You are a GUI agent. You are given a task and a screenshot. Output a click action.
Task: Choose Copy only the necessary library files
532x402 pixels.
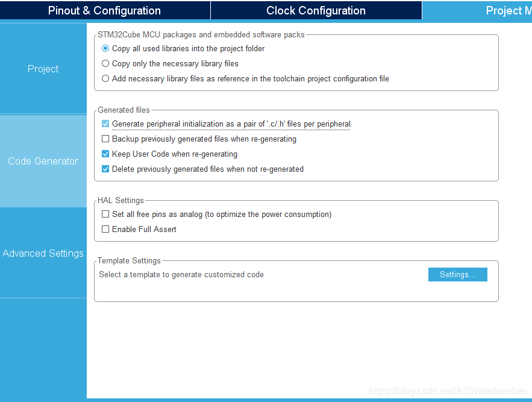pyautogui.click(x=105, y=63)
